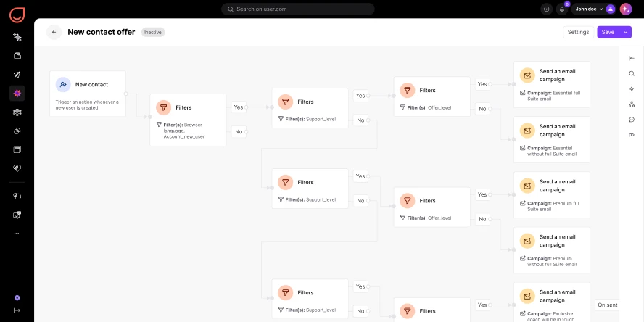Viewport: 644px width, 322px height.
Task: Click the purple user avatar icon
Action: coord(611,9)
